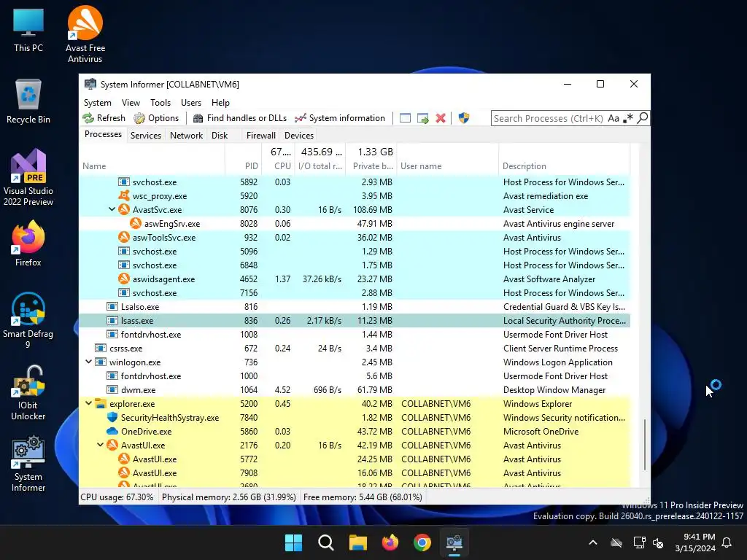The image size is (747, 560).
Task: Open File Explorer from the taskbar
Action: click(x=357, y=542)
